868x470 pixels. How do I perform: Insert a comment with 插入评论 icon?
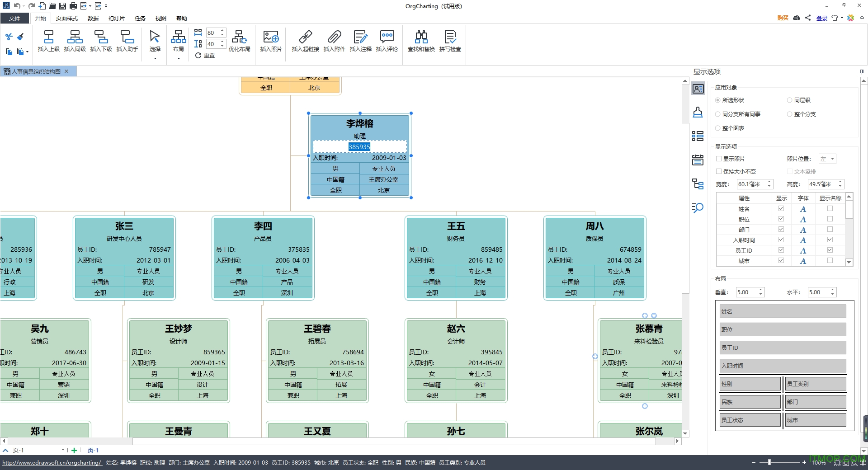(x=387, y=37)
